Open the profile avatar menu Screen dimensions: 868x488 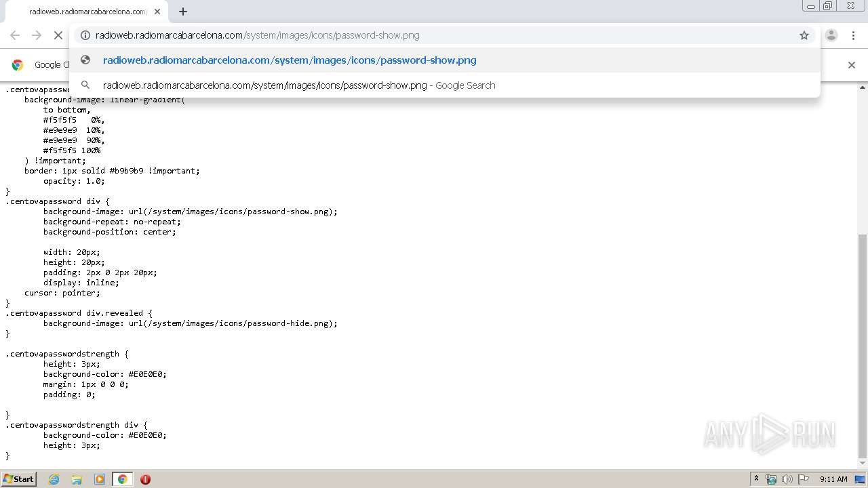[x=831, y=35]
